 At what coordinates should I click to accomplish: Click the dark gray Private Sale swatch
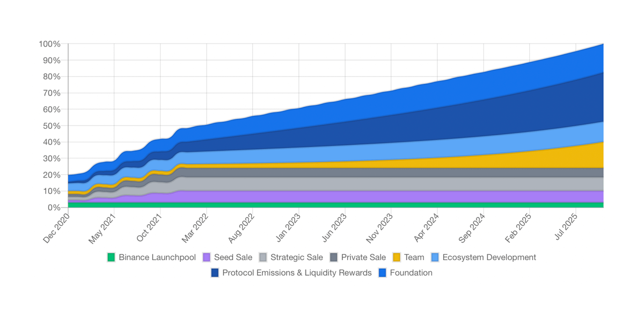pyautogui.click(x=334, y=257)
